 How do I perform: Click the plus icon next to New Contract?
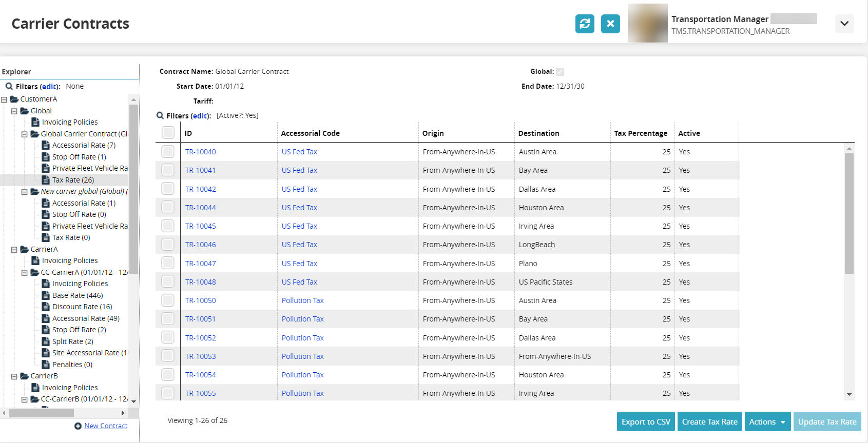click(78, 426)
